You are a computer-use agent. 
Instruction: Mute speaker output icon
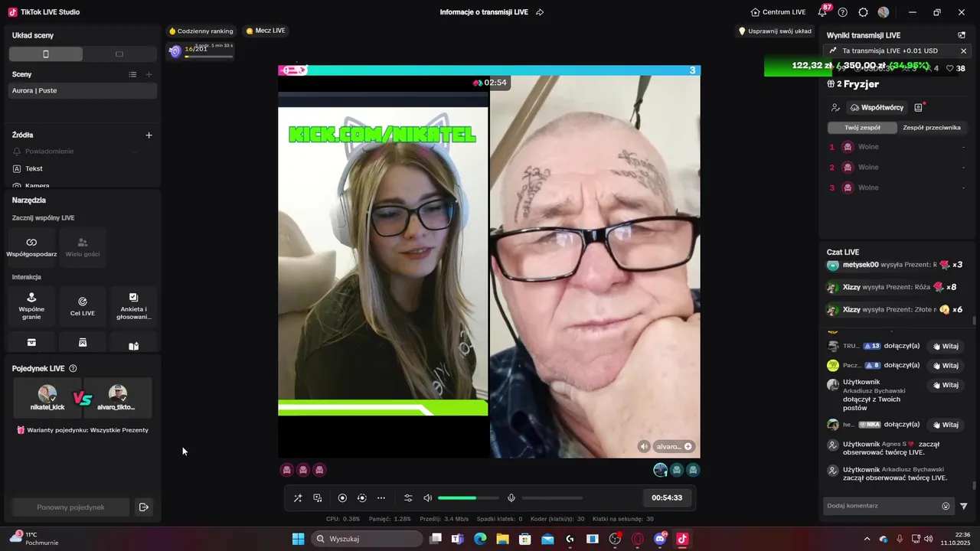tap(428, 498)
